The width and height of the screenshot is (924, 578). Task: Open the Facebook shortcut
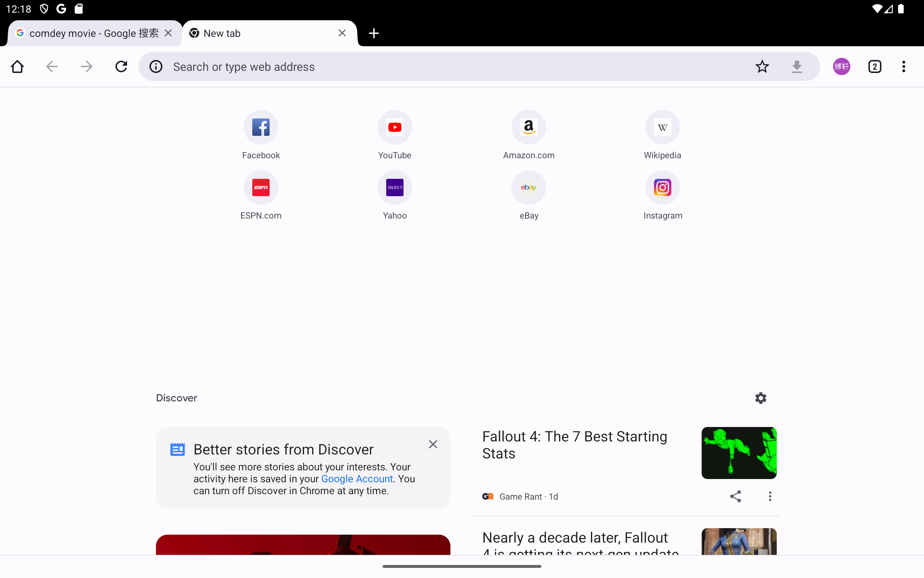(261, 134)
